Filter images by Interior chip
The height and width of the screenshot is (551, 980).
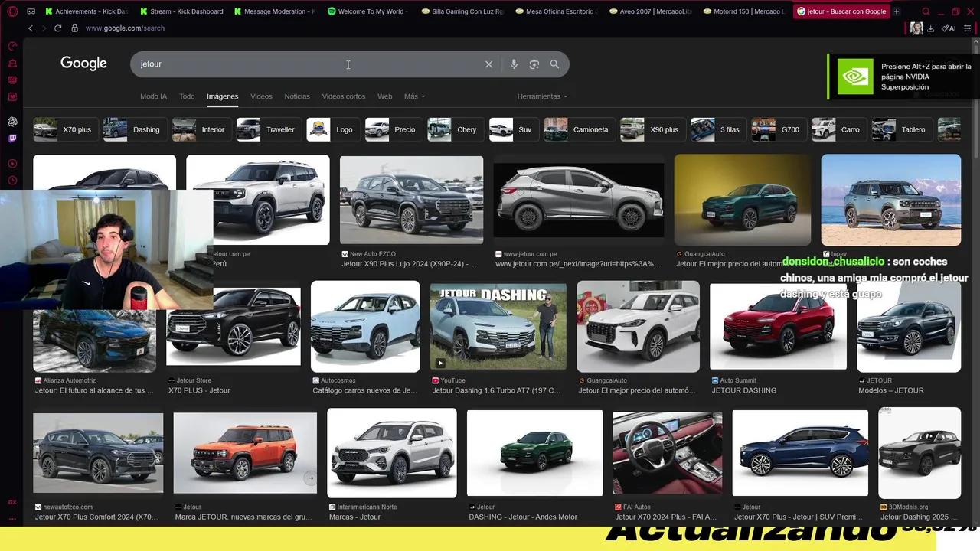(200, 129)
